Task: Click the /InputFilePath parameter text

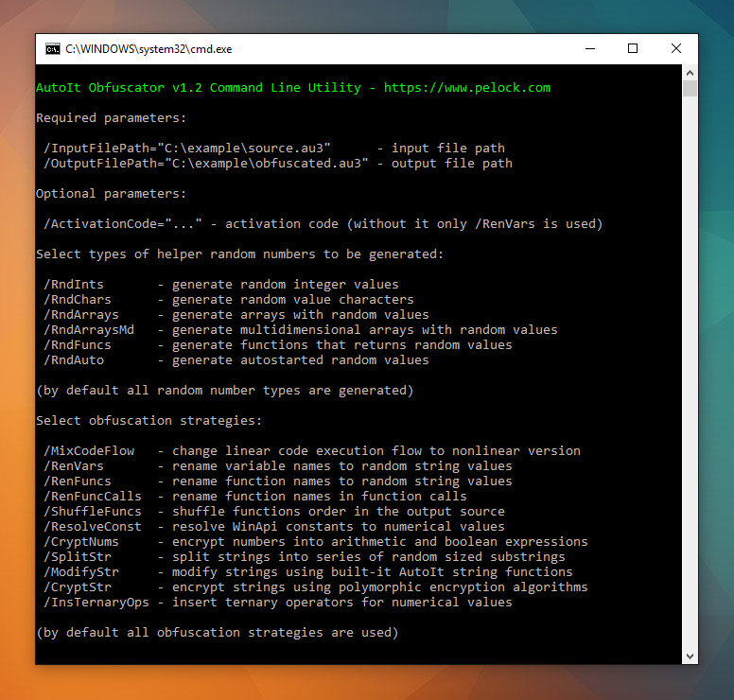Action: click(187, 149)
